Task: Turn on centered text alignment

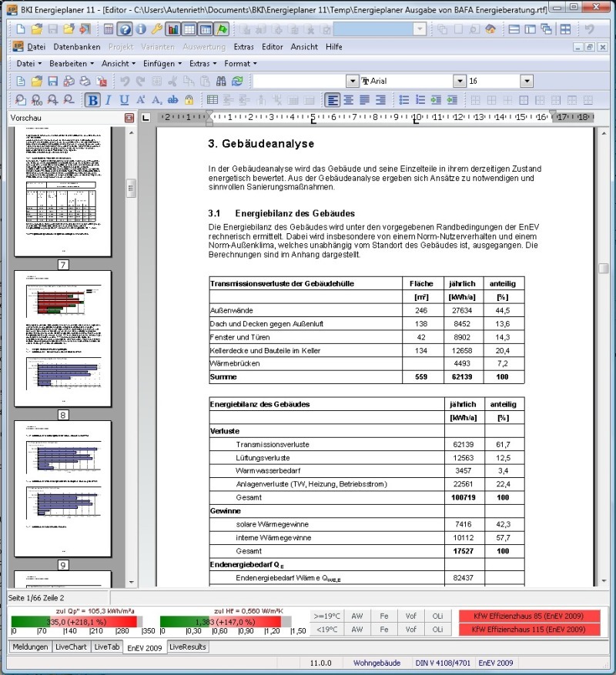Action: point(349,100)
